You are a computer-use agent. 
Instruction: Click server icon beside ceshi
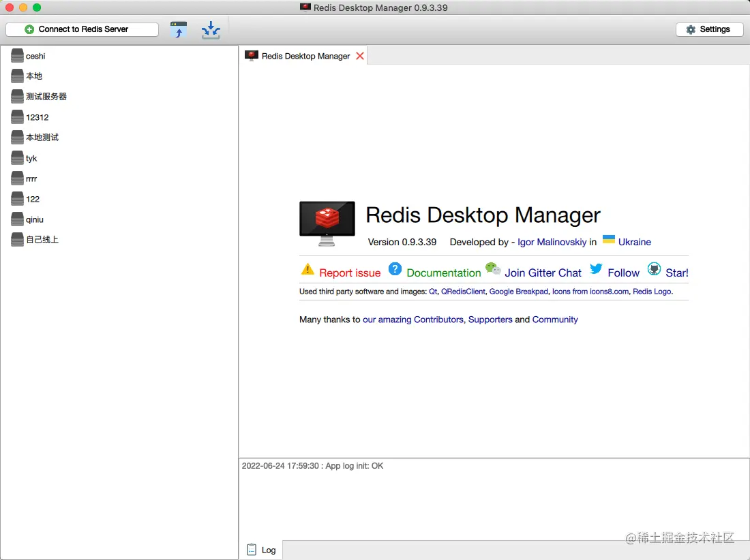17,56
